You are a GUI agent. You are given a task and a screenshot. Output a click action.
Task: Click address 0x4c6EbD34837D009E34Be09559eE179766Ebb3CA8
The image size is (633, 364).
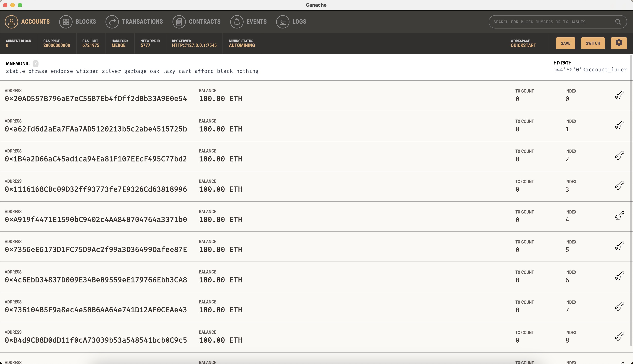pos(96,280)
